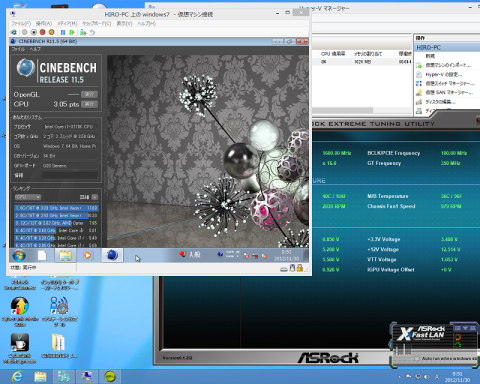
Task: Open Action Center flag in host tray
Action: click(408, 377)
